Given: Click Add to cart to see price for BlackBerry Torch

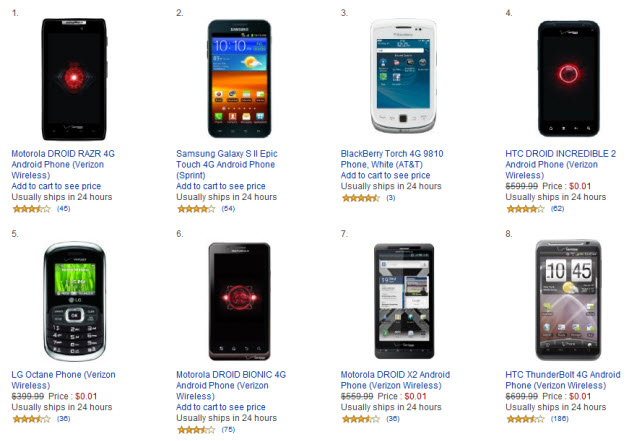Looking at the screenshot, I should 385,176.
